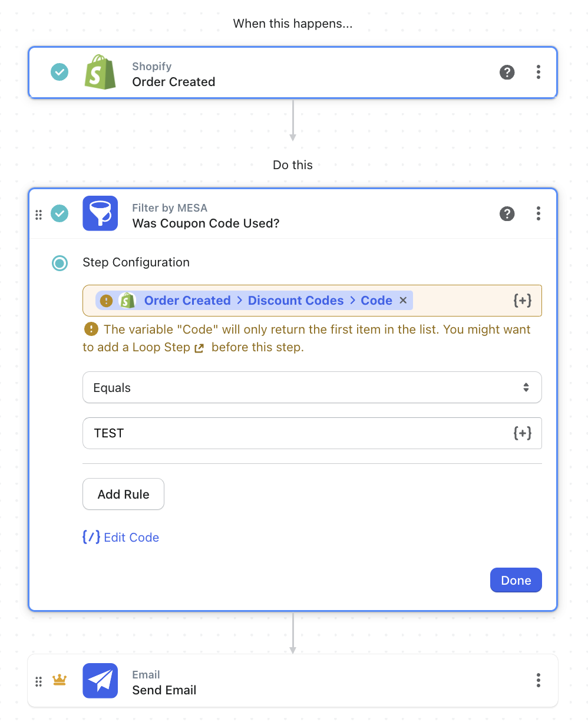Image resolution: width=588 pixels, height=725 pixels.
Task: Insert variable into the TEST value field
Action: (x=523, y=433)
